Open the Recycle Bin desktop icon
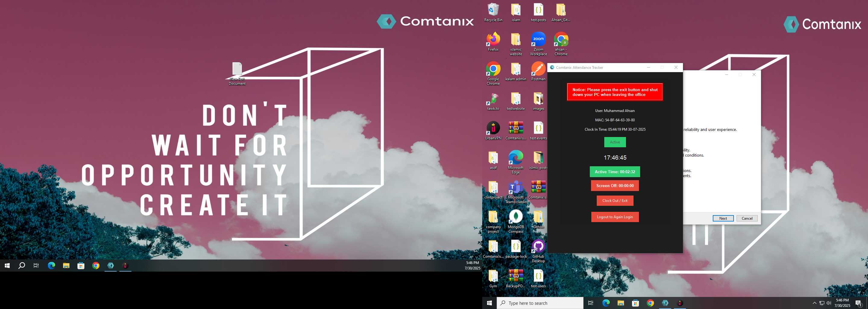 pyautogui.click(x=493, y=13)
